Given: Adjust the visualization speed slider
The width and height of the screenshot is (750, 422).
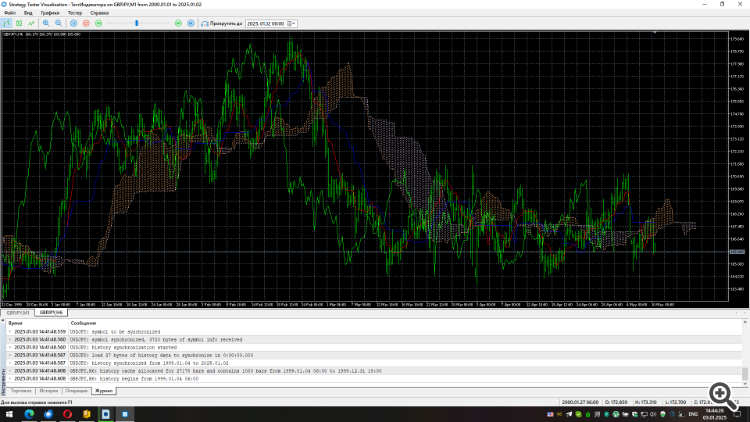Looking at the screenshot, I should coord(138,23).
